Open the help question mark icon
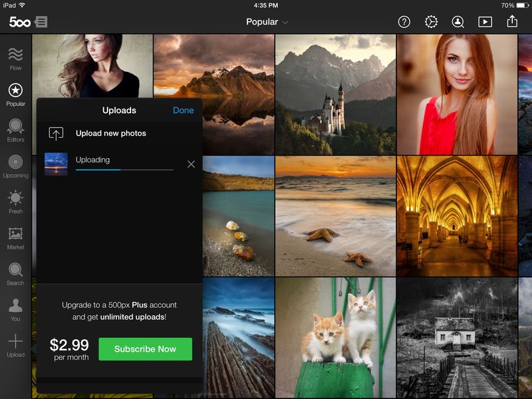 [404, 22]
